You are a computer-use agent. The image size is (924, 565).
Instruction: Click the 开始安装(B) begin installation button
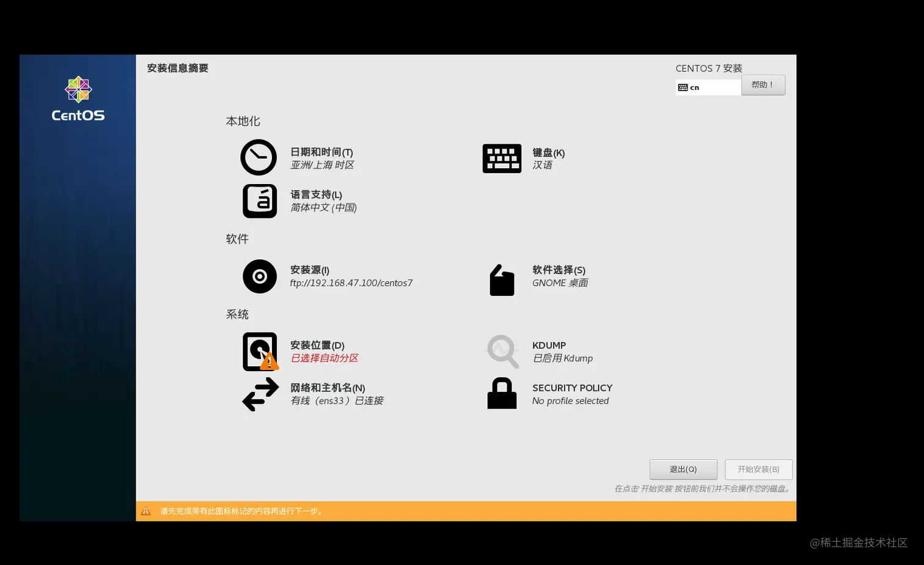758,470
